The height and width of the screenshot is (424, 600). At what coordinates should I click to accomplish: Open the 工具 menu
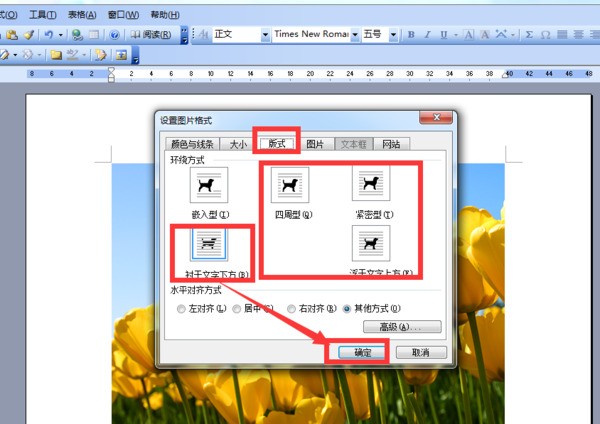(x=42, y=16)
